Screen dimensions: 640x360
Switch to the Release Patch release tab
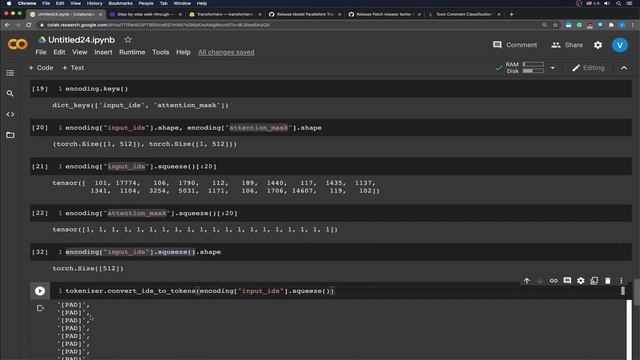[384, 14]
